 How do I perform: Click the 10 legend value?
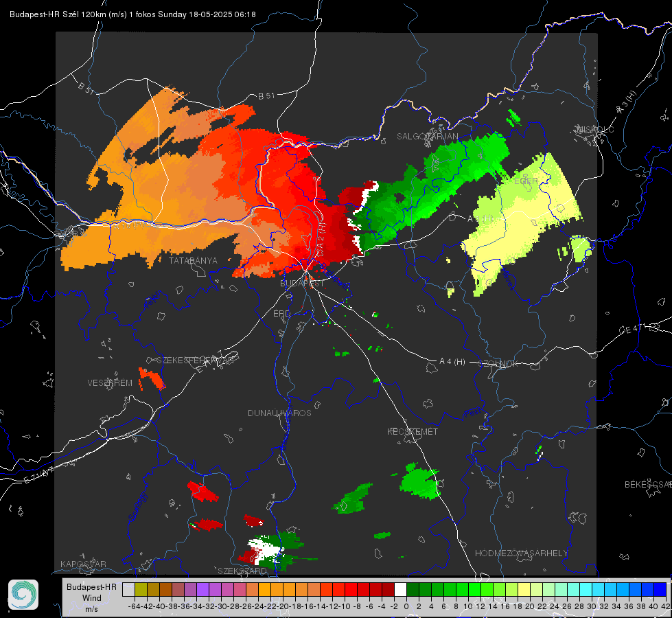[468, 606]
